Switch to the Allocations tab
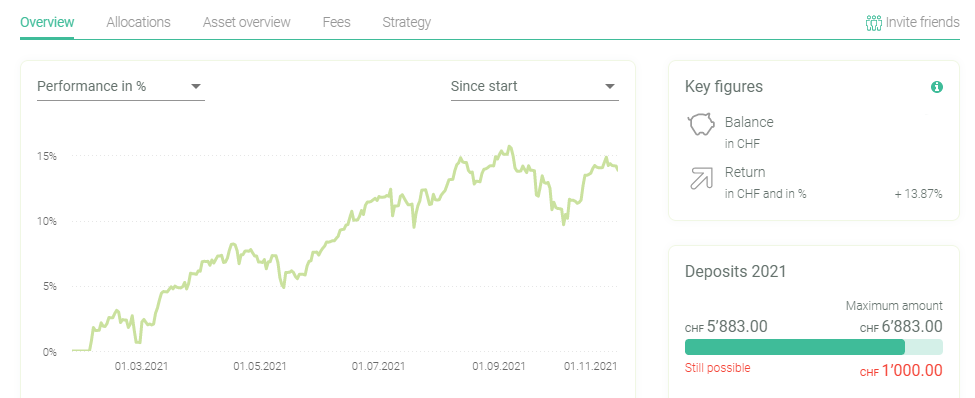The height and width of the screenshot is (398, 975). pyautogui.click(x=138, y=22)
